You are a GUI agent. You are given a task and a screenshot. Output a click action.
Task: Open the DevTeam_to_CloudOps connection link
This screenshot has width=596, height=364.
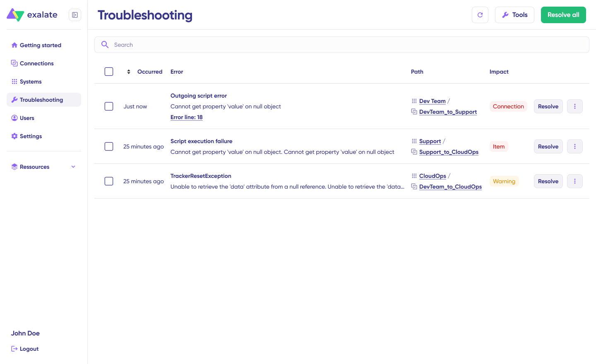(450, 187)
